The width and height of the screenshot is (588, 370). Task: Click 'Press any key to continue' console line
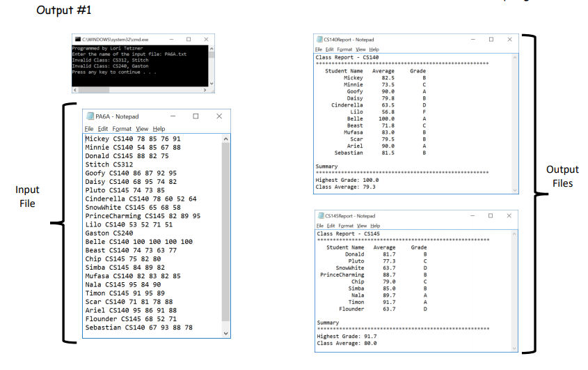[114, 72]
